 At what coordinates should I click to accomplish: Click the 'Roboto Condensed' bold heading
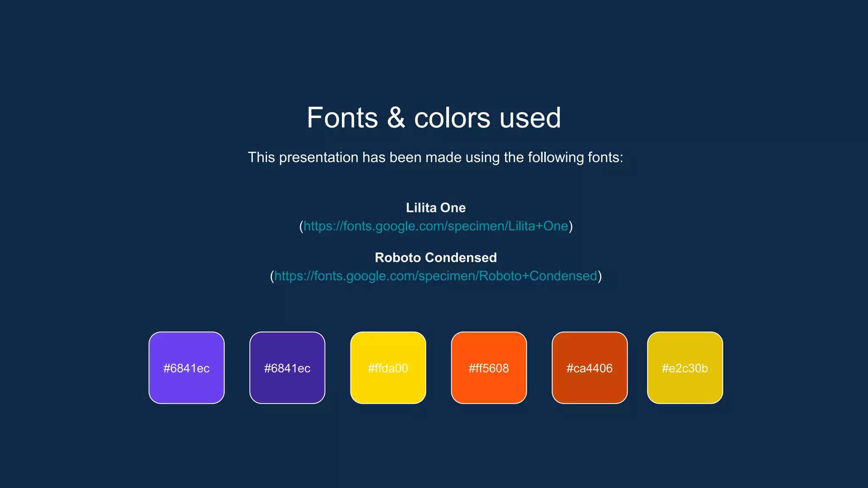point(436,258)
